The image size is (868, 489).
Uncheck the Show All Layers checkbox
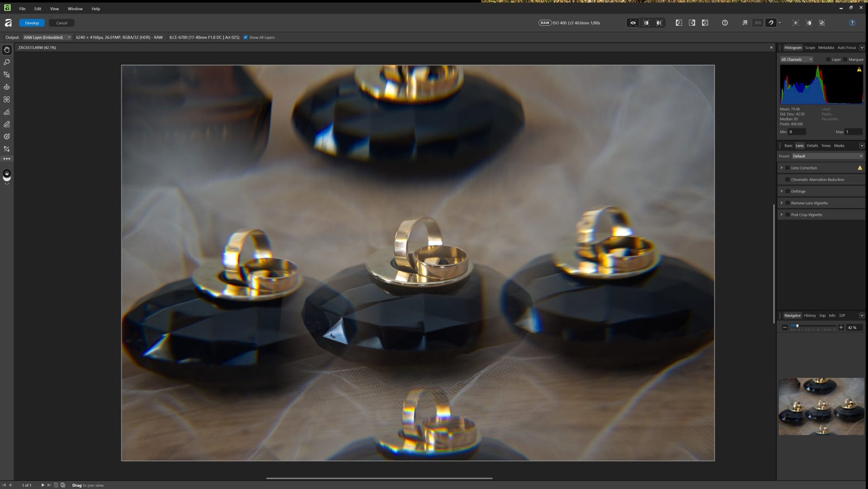[x=246, y=37]
